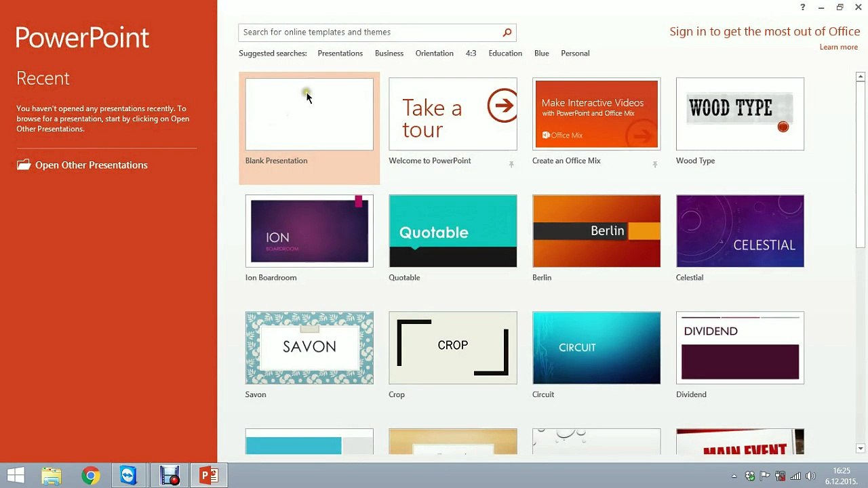Viewport: 868px width, 488px height.
Task: Click the volume speaker tray icon
Action: pos(810,476)
